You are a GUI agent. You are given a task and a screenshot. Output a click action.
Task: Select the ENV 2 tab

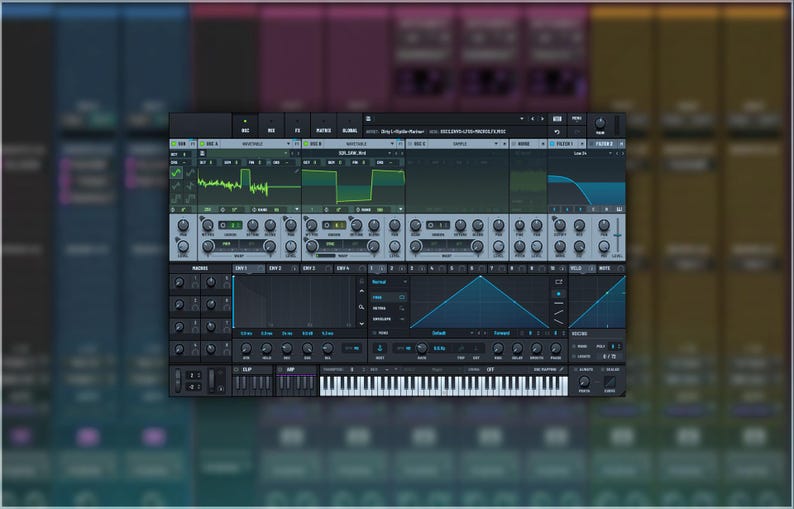pyautogui.click(x=283, y=268)
